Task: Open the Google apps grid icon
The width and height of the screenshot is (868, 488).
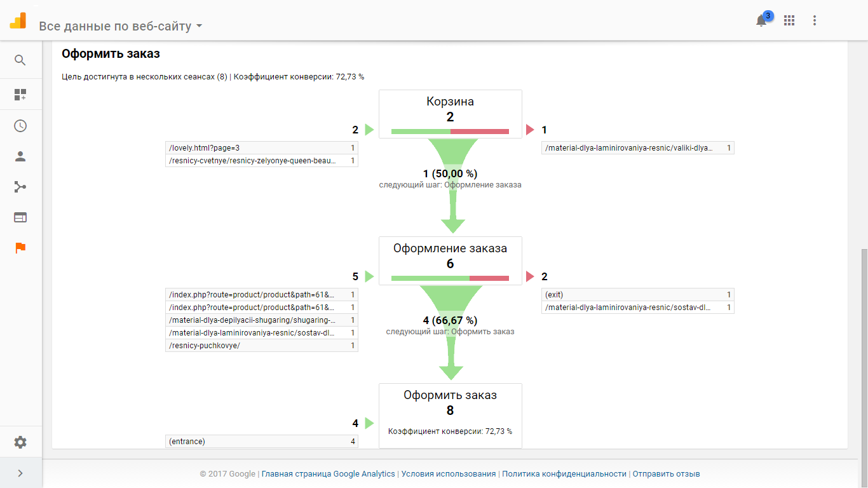Action: click(x=789, y=20)
